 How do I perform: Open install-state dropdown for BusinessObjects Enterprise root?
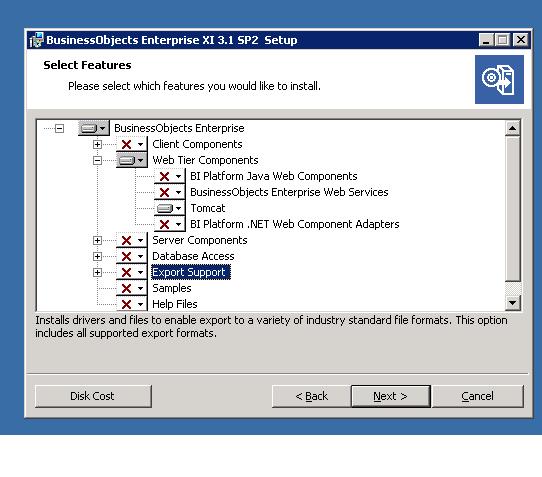[x=94, y=129]
